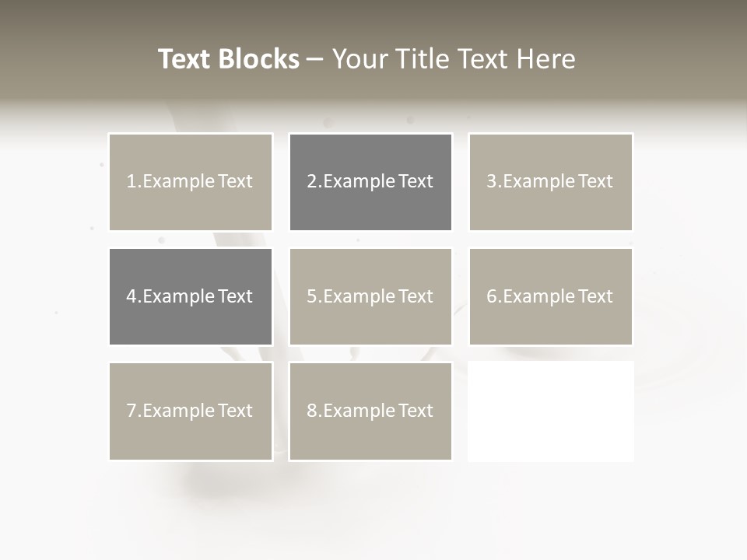The image size is (747, 560).
Task: Select the empty white block
Action: 551,411
